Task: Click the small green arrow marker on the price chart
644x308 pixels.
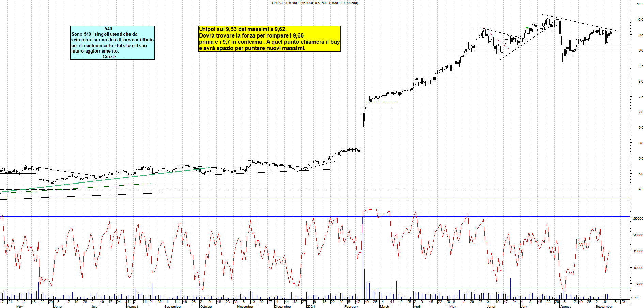Action: [528, 28]
